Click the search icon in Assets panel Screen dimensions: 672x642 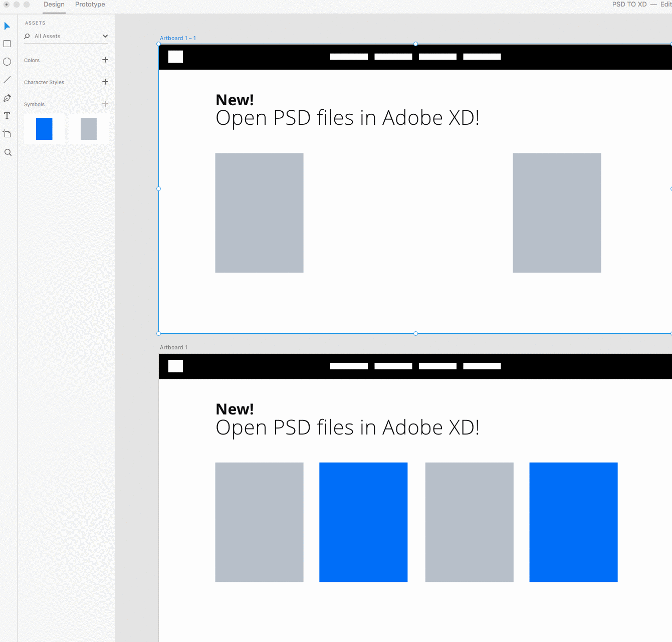tap(27, 36)
